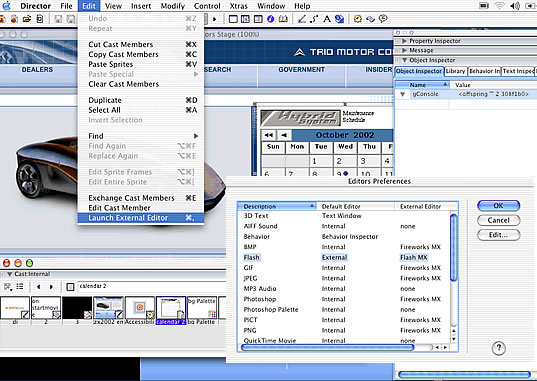This screenshot has width=537, height=381.
Task: Click the editors list vertical scrollbar thumb
Action: [x=454, y=247]
